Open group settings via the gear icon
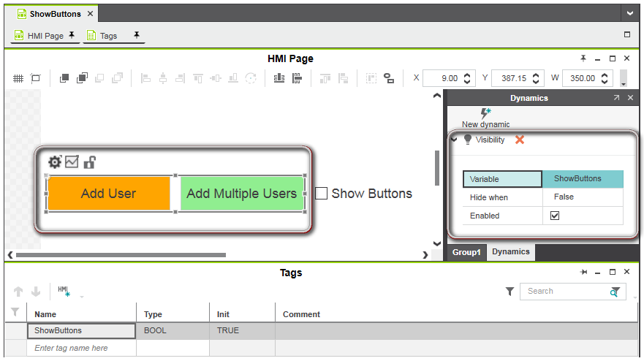Image resolution: width=644 pixels, height=361 pixels. 54,162
